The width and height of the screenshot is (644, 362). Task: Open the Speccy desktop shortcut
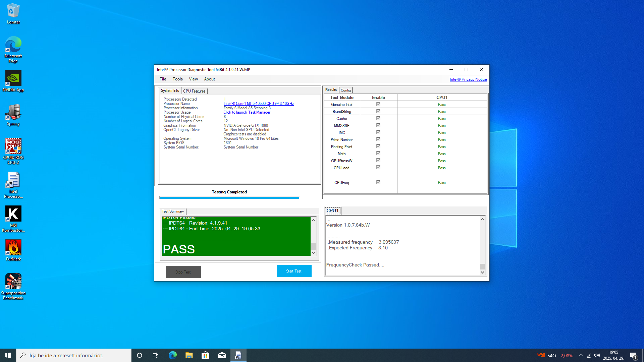[13, 115]
